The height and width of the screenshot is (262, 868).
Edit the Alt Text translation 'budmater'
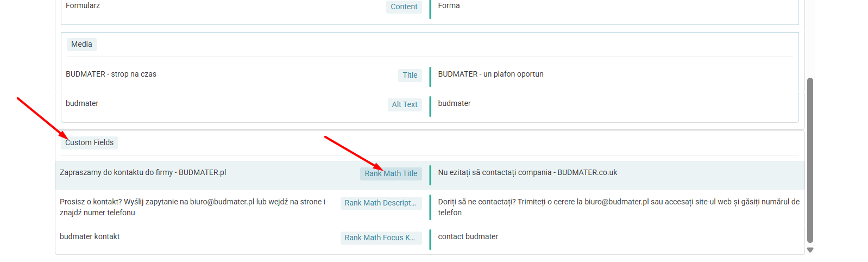pos(454,103)
